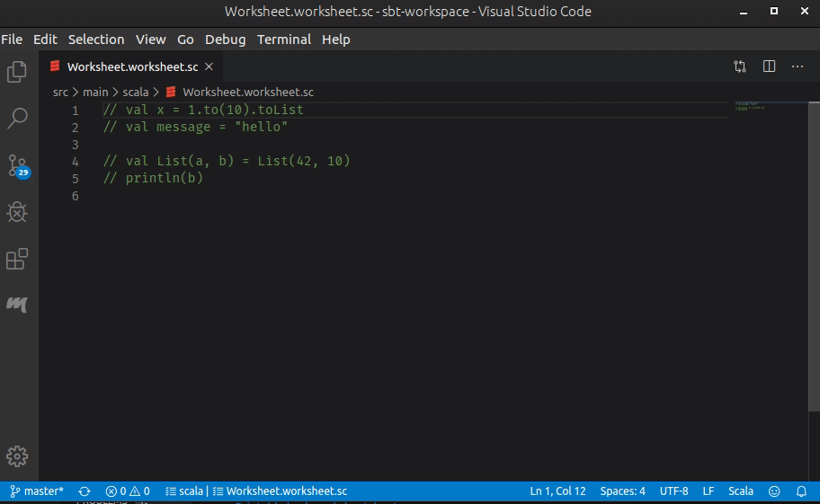Click the comment '// val message = "hello"'
This screenshot has height=504, width=820.
coord(196,127)
